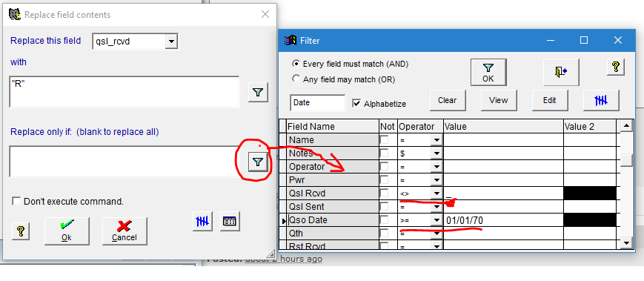Viewport: 644px width, 281px height.
Task: Open Operator dropdown for Name row
Action: click(436, 140)
